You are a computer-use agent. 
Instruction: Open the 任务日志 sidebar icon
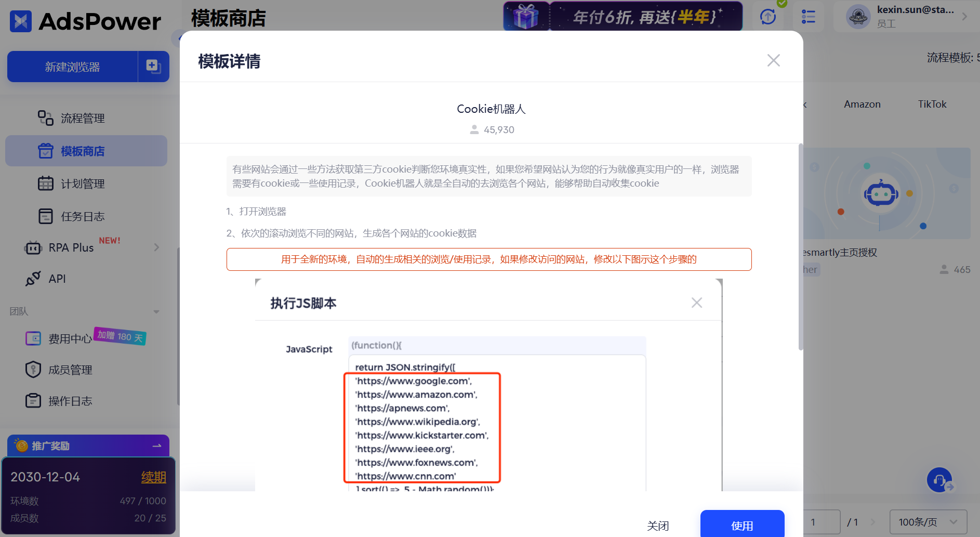(x=46, y=216)
